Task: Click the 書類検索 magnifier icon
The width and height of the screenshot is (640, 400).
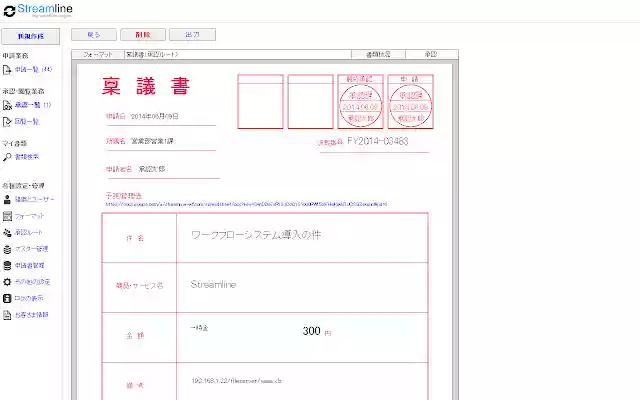Action: click(x=8, y=157)
